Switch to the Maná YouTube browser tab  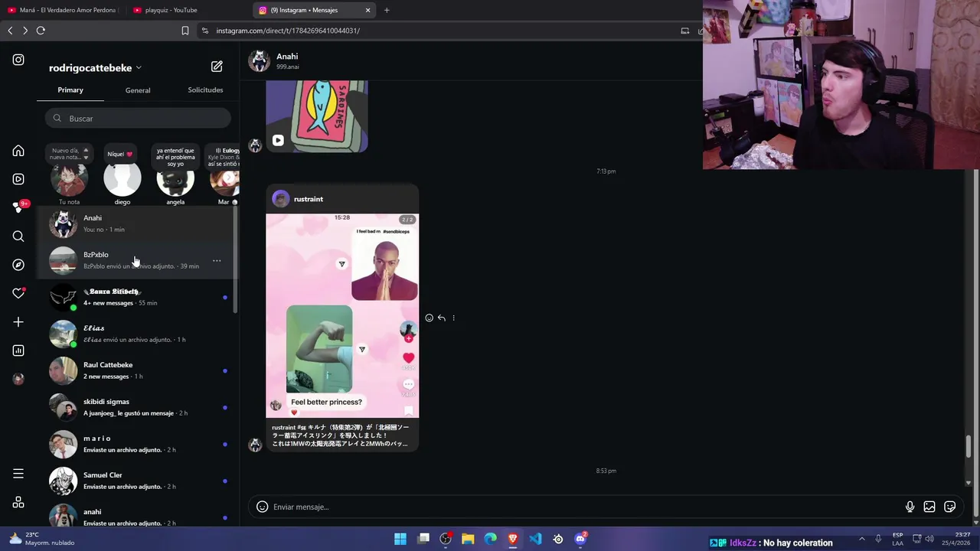(62, 10)
